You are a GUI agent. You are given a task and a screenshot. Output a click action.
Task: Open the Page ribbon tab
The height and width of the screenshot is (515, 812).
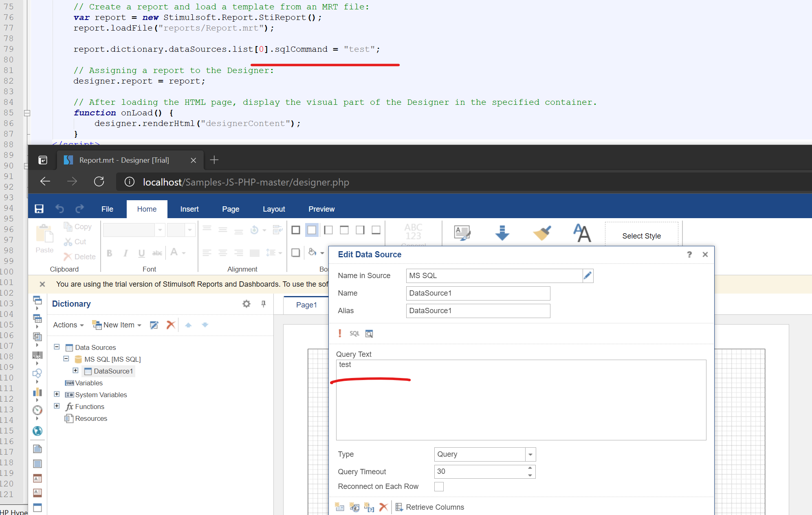[x=231, y=209]
